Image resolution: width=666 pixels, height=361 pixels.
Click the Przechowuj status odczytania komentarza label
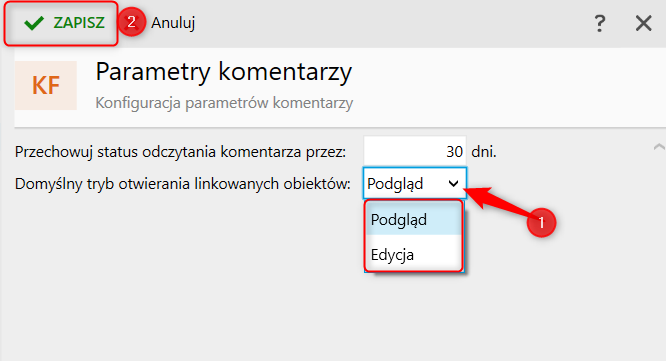point(181,152)
